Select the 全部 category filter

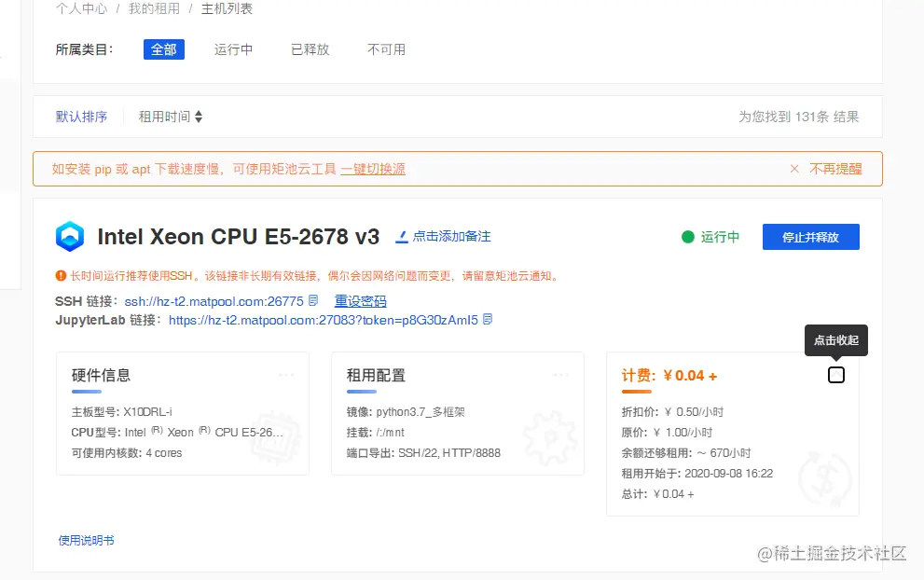pos(164,49)
